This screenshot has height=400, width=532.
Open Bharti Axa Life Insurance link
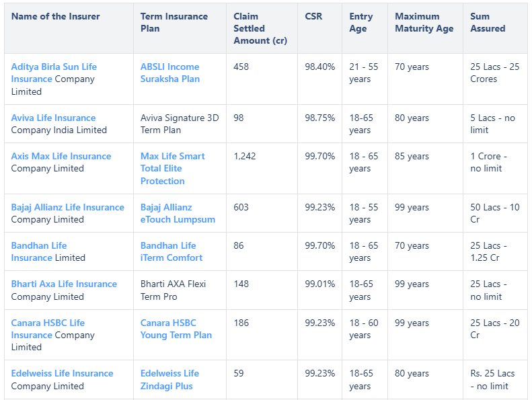pos(64,284)
